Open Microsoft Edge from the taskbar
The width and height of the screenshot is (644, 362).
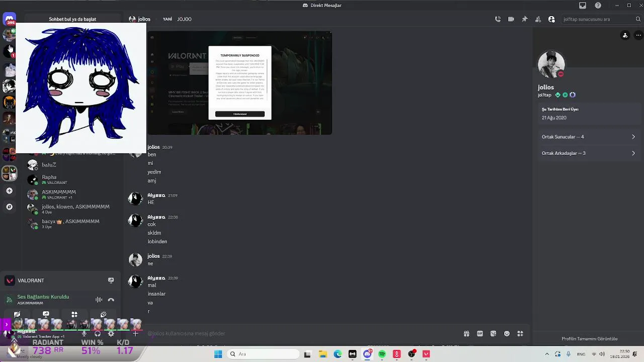[x=338, y=354]
